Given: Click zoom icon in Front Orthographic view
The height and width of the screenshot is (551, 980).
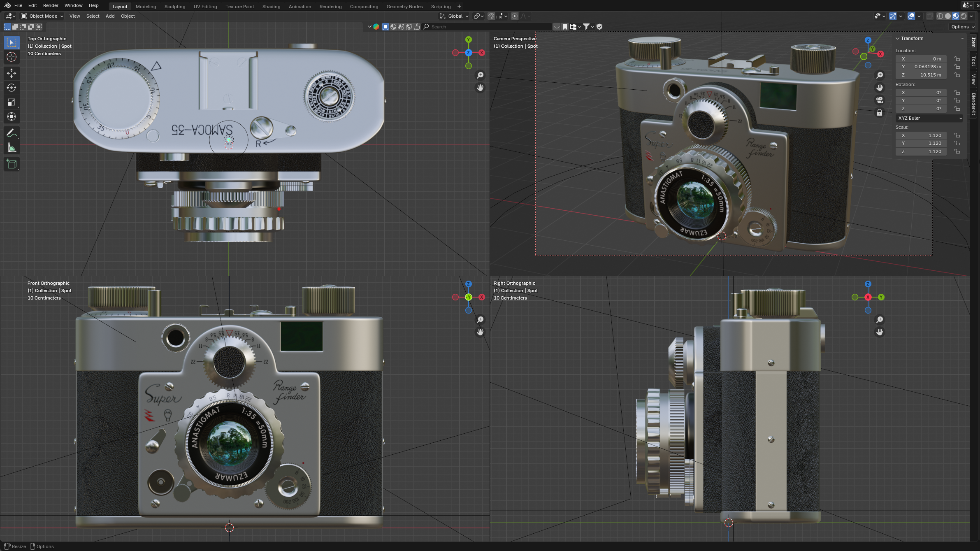Looking at the screenshot, I should click(x=480, y=320).
